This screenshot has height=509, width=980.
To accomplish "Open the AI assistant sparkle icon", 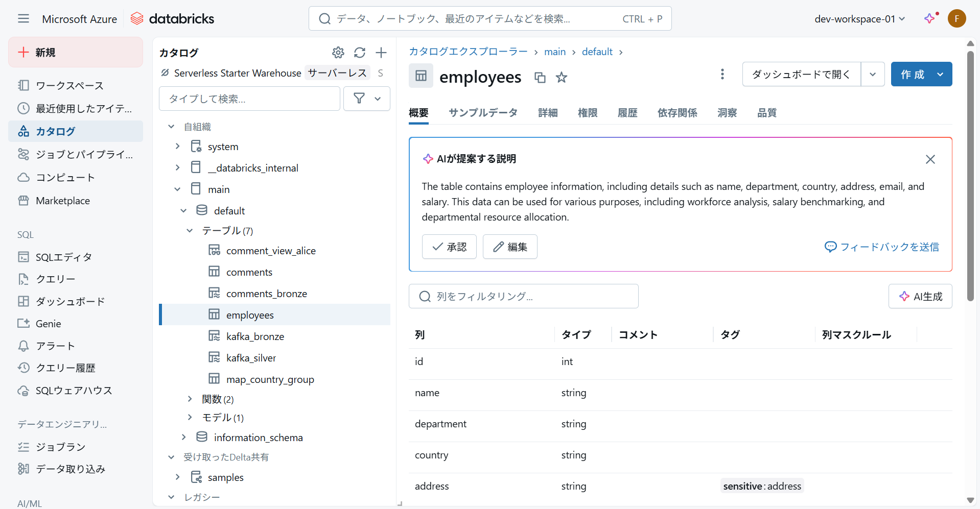I will click(930, 19).
